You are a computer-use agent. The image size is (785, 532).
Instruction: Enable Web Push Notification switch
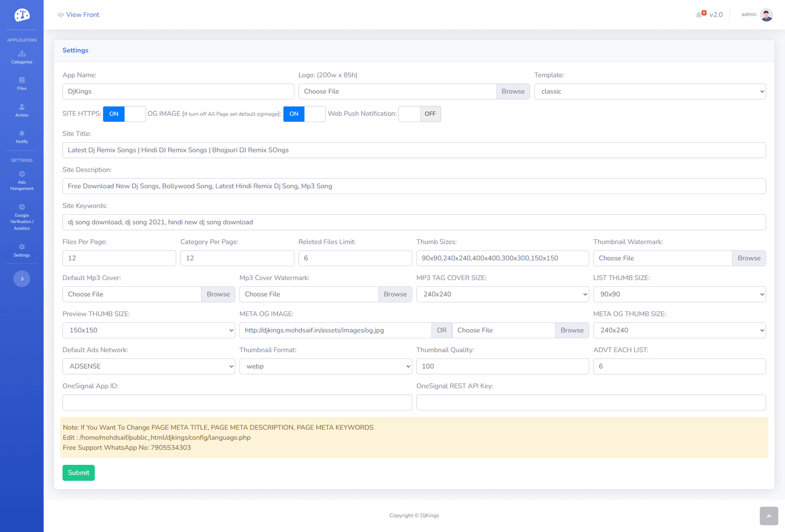click(x=419, y=114)
